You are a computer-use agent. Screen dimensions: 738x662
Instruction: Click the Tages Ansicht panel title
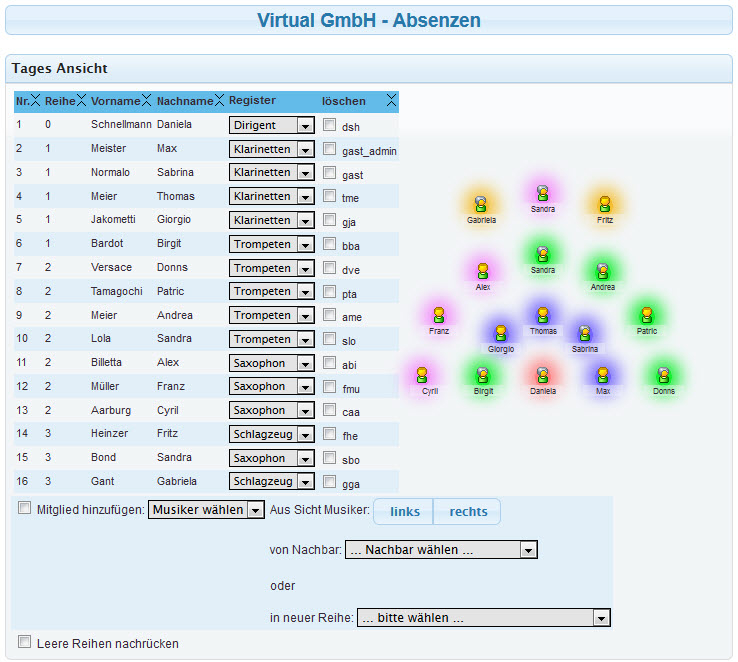(60, 69)
